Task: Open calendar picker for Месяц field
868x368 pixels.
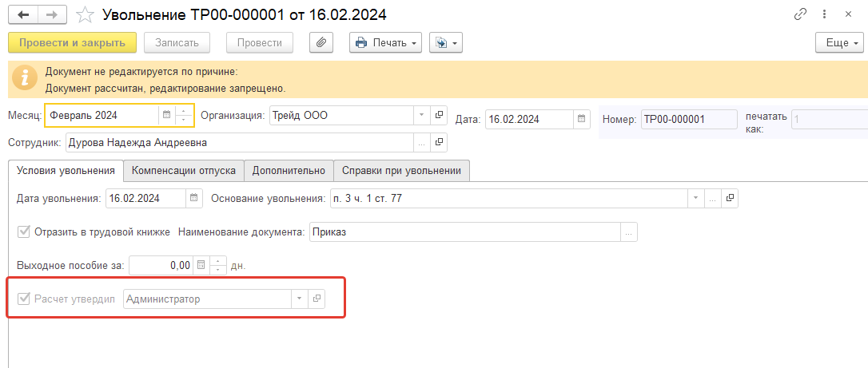Action: pyautogui.click(x=166, y=116)
